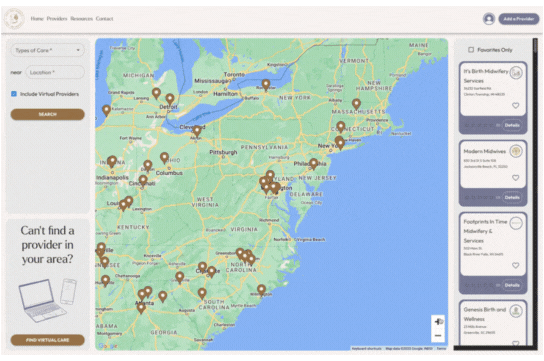Zoom in the map with plus button
The image size is (544, 361).
438,322
